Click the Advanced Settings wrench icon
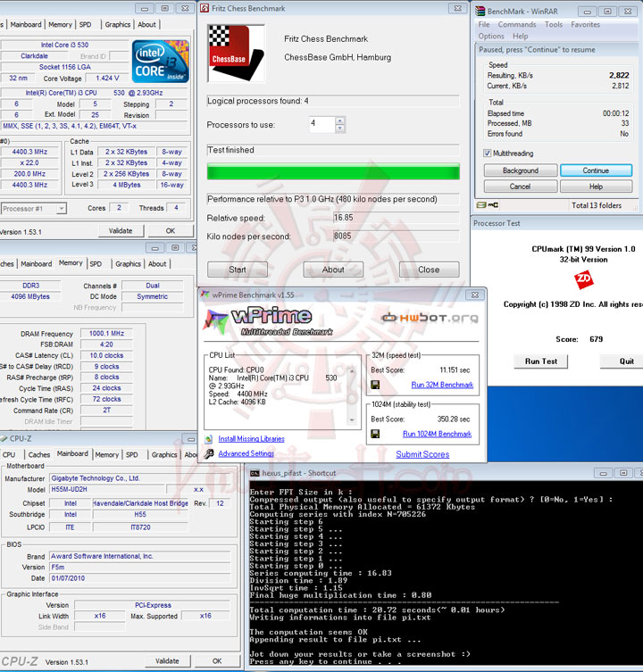The image size is (643, 672). point(209,454)
